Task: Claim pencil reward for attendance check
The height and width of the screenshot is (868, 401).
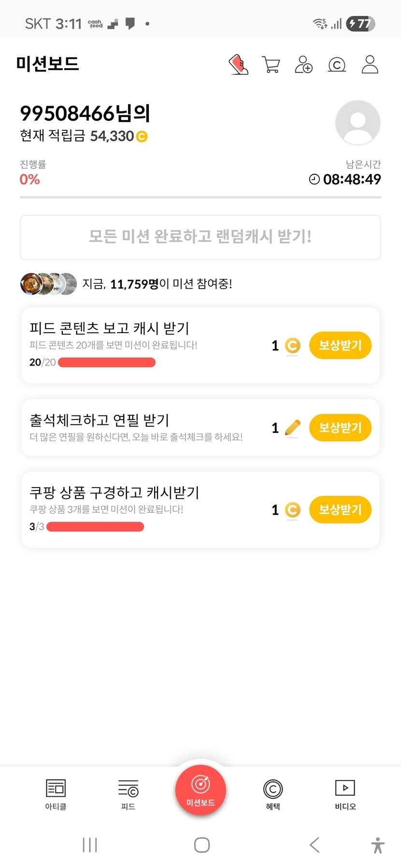Action: [340, 427]
